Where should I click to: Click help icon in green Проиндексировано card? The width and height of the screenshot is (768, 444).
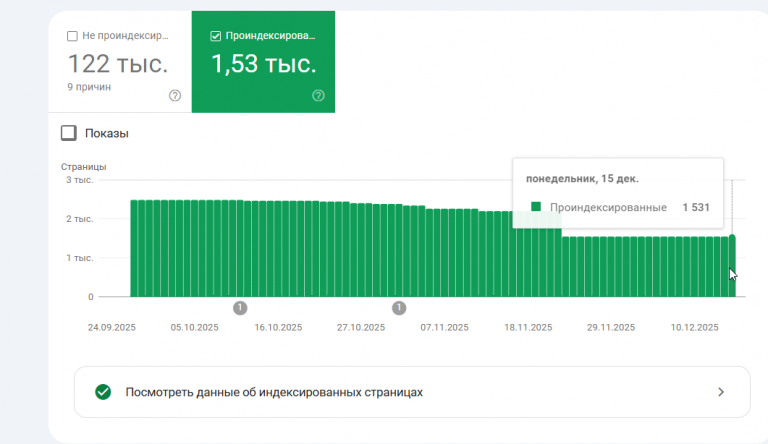(x=318, y=96)
